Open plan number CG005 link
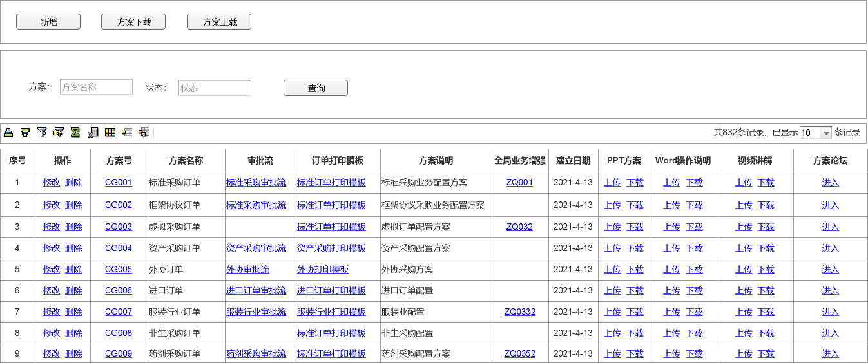This screenshot has height=363, width=868. point(119,270)
